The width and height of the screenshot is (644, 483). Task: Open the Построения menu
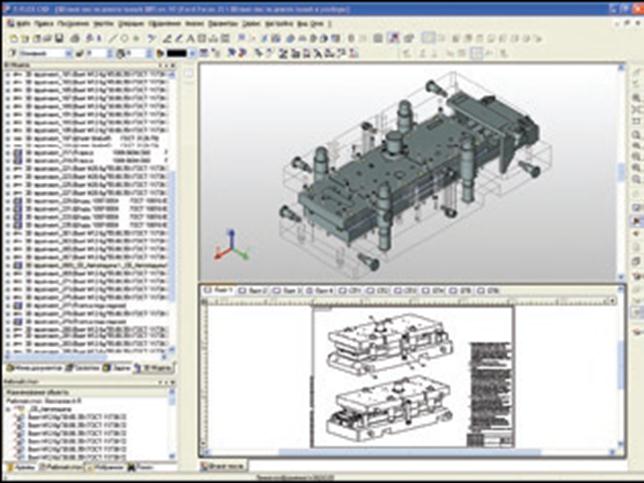[x=73, y=24]
